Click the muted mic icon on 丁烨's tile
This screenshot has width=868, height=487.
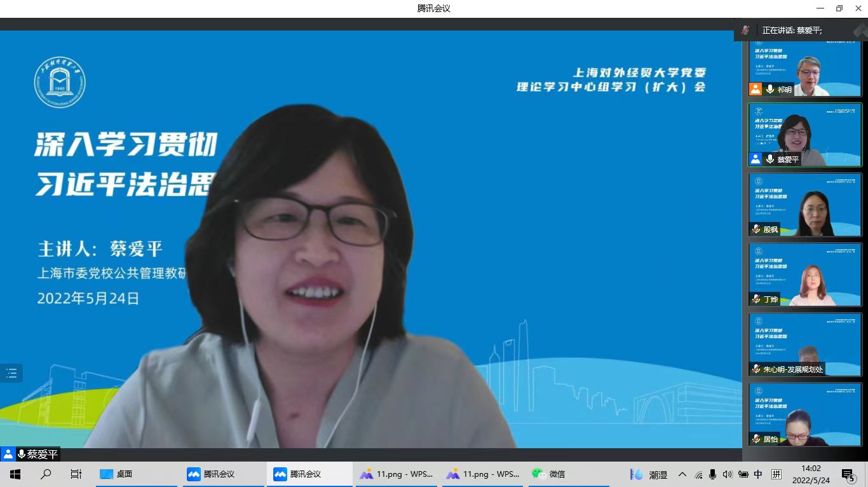click(756, 299)
